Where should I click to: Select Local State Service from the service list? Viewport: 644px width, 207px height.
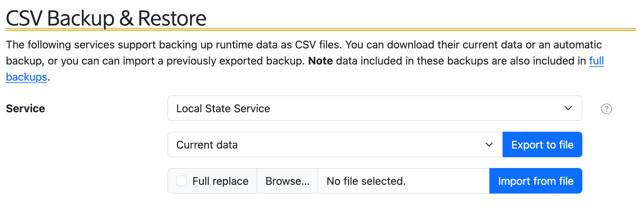coord(223,108)
